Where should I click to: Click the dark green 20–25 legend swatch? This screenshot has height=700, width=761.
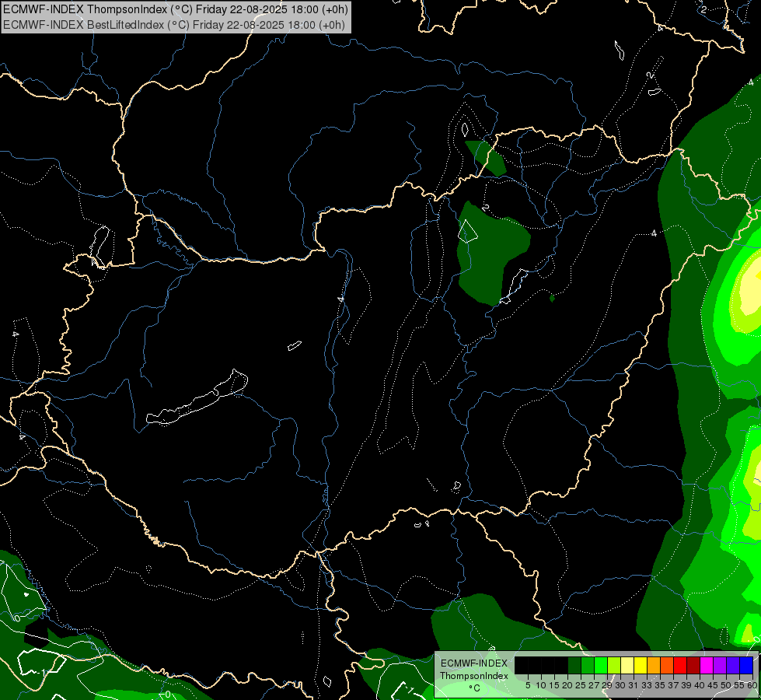click(574, 665)
